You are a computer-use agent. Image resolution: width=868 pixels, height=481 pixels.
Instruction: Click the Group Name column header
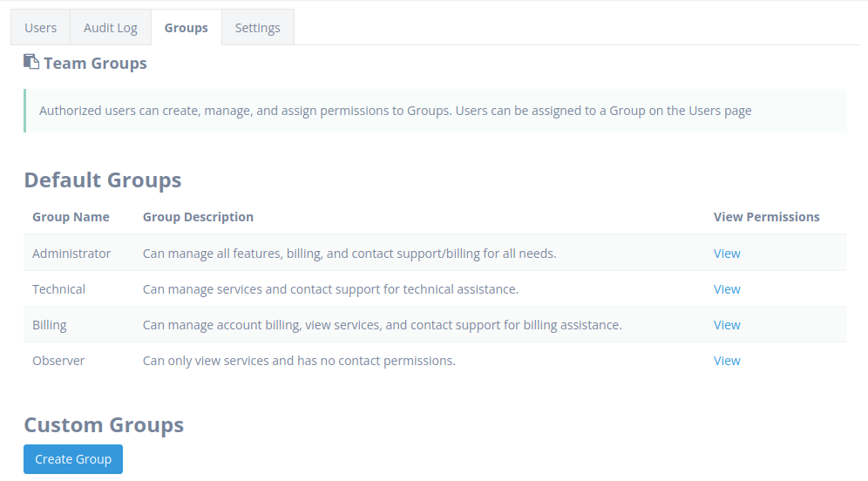point(71,217)
